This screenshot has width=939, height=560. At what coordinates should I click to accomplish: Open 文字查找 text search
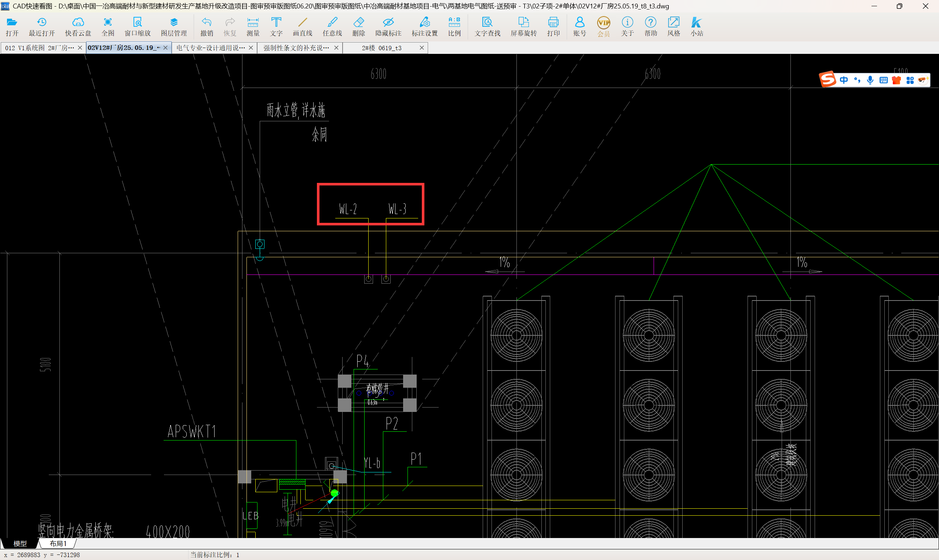(487, 26)
